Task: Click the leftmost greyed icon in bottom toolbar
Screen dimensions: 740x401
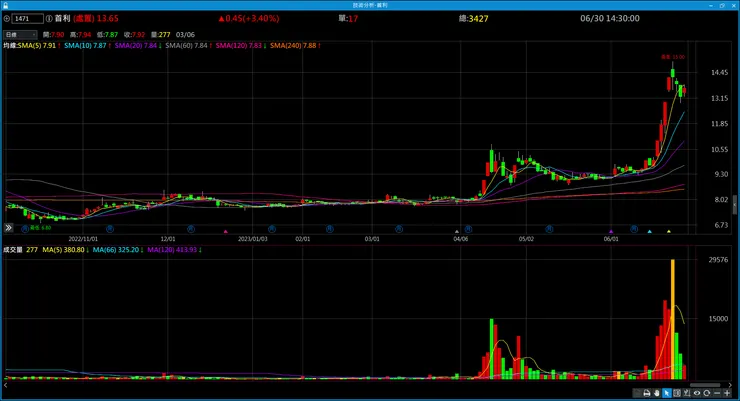Action: [x=637, y=393]
